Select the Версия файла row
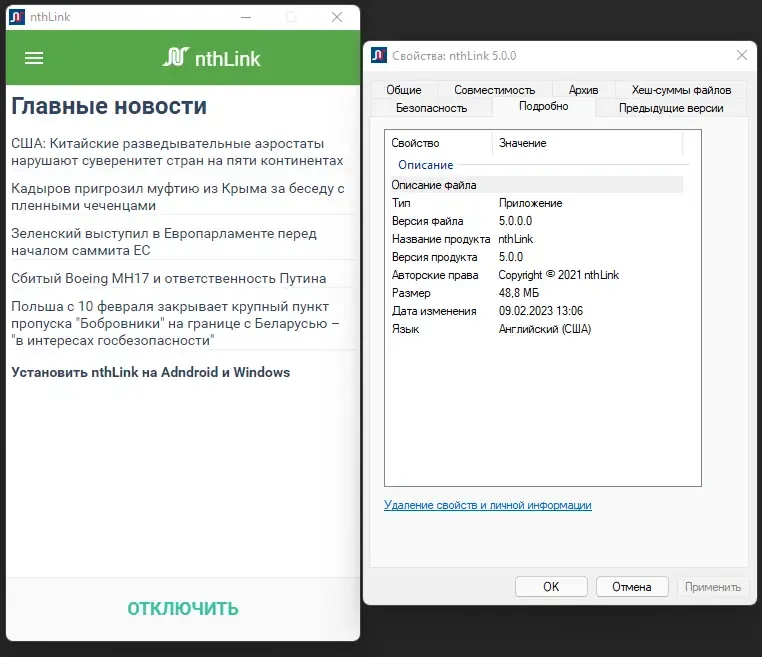762x657 pixels. (x=537, y=221)
